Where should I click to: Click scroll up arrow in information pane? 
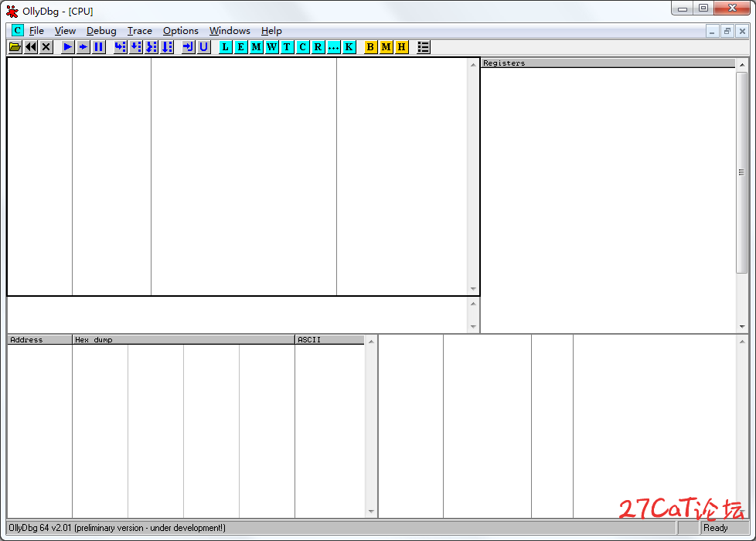tap(473, 303)
